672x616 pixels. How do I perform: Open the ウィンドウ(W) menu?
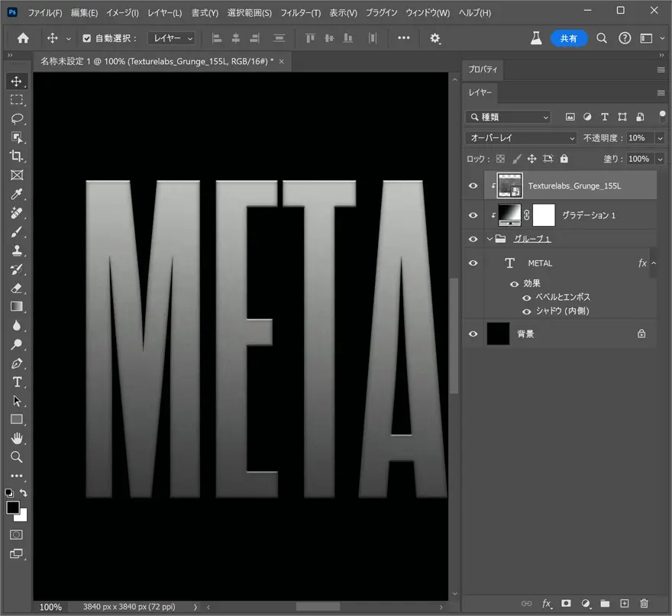(428, 13)
